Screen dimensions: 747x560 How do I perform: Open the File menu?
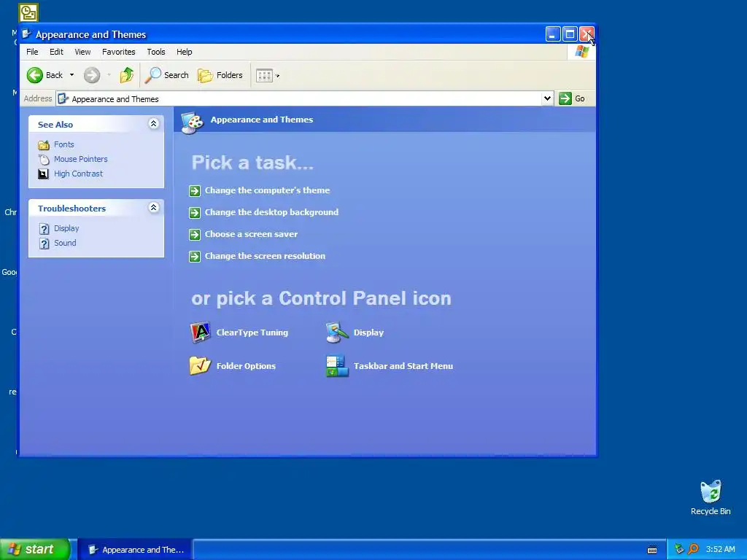32,52
